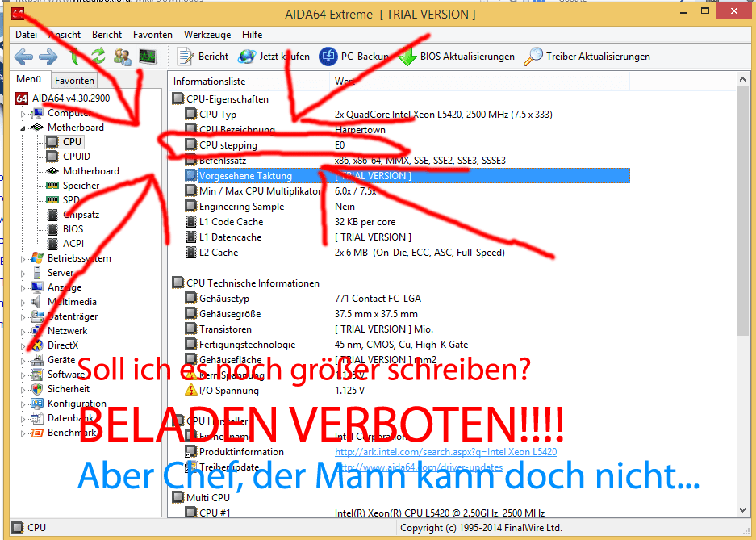The image size is (756, 540).
Task: Select CPU item in tree
Action: pos(72,142)
